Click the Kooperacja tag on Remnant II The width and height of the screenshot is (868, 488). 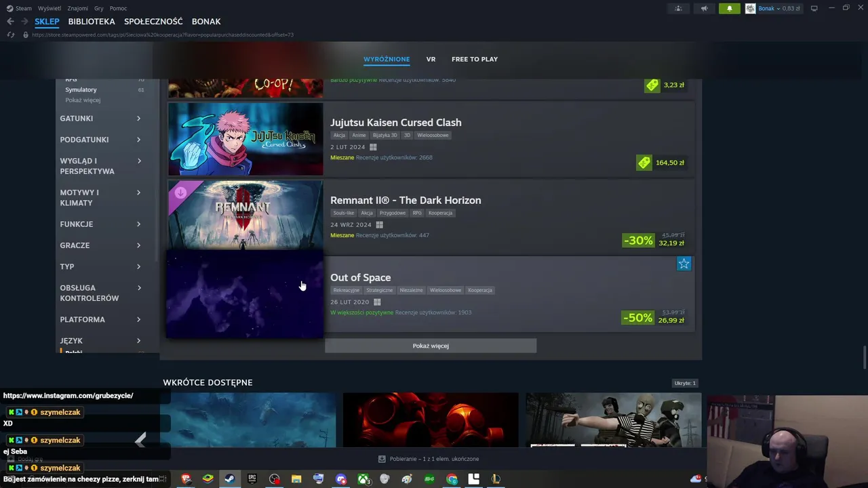click(440, 213)
